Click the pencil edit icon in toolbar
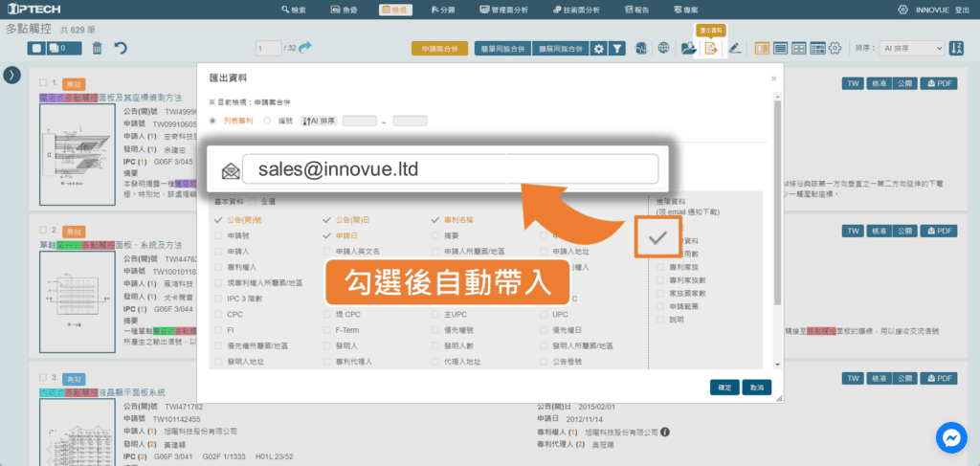Viewport: 980px width, 466px height. coord(734,48)
